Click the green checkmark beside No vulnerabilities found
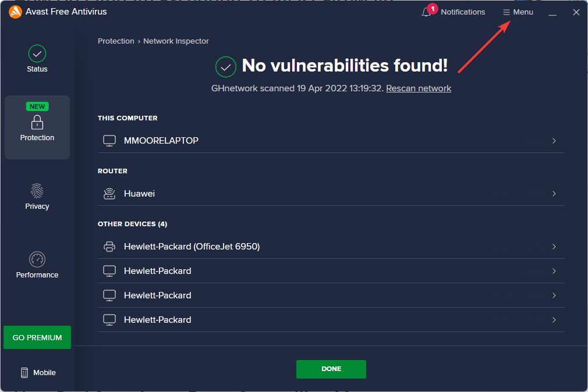This screenshot has height=392, width=588. coord(226,67)
